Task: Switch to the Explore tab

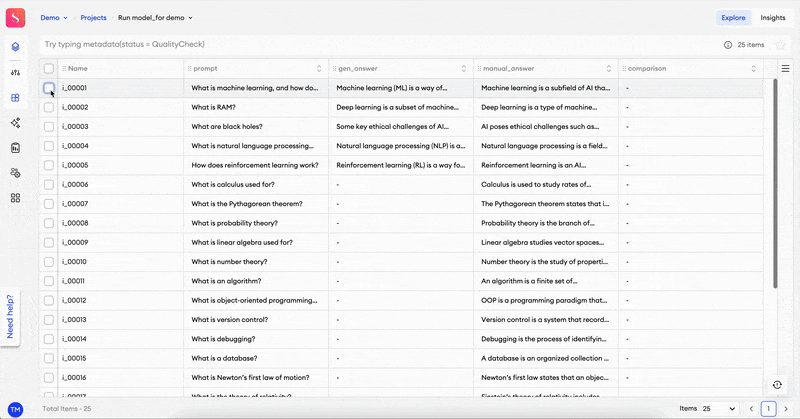Action: (733, 18)
